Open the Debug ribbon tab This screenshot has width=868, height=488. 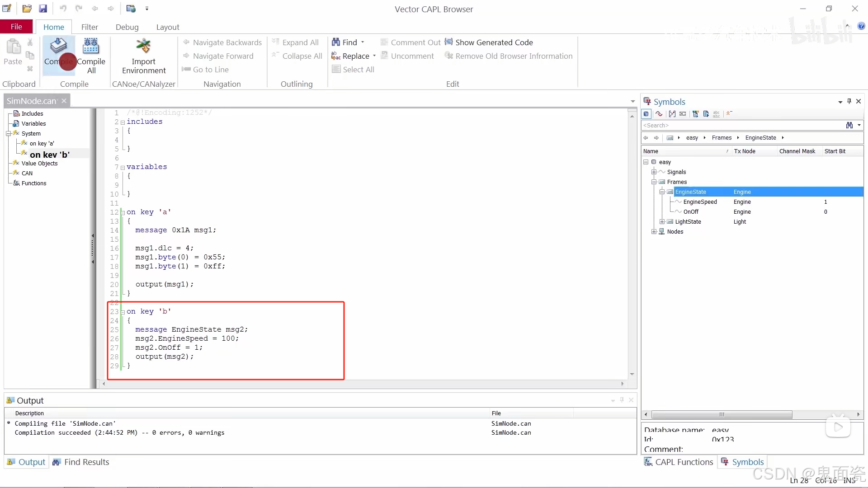127,27
